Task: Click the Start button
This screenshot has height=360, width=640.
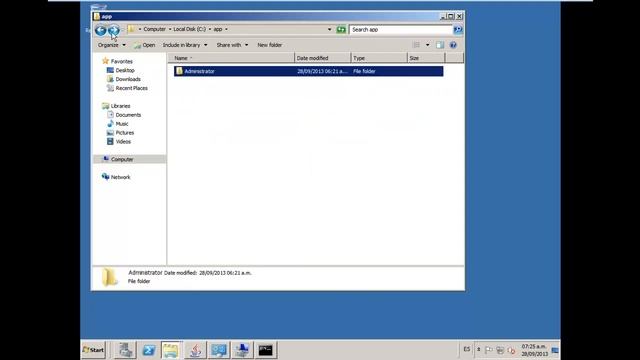Action: coord(93,350)
